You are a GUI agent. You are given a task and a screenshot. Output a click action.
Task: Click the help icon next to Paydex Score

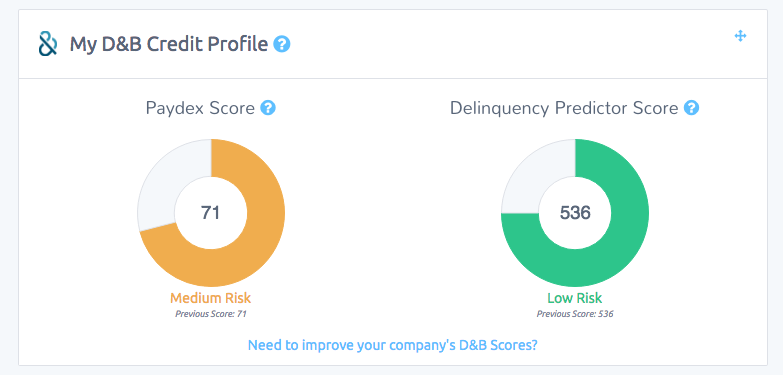point(268,108)
